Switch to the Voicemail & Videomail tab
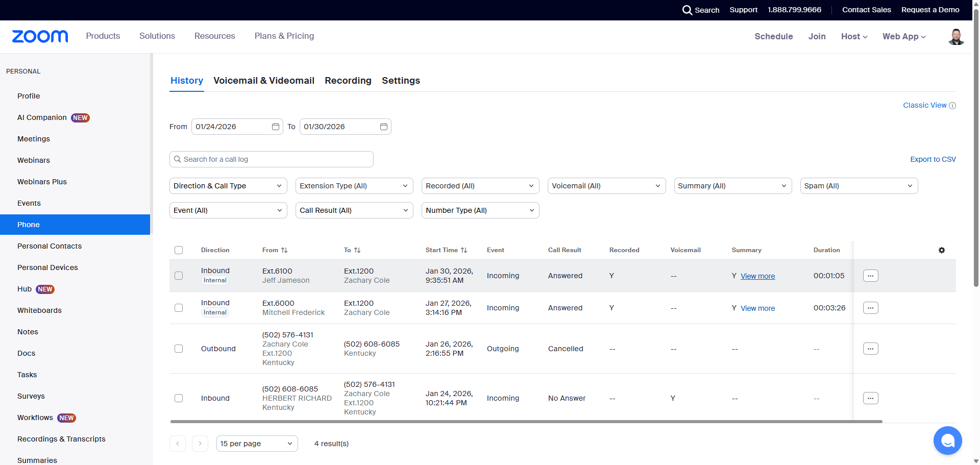The width and height of the screenshot is (980, 465). click(263, 81)
